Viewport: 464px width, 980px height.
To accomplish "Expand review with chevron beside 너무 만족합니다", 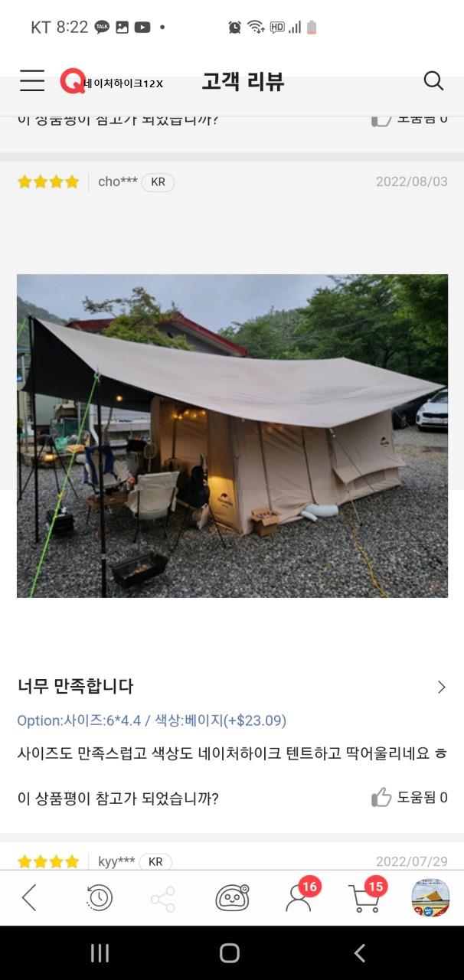I will pos(441,687).
